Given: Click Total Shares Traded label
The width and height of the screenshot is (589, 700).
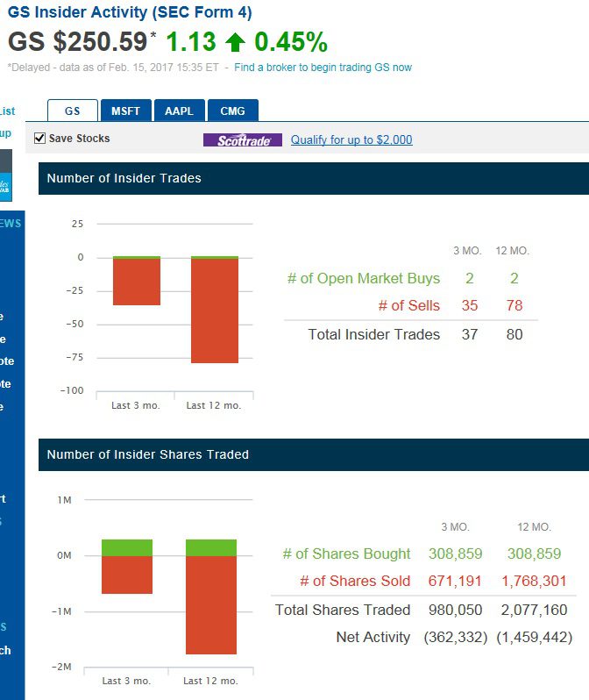Looking at the screenshot, I should [343, 610].
